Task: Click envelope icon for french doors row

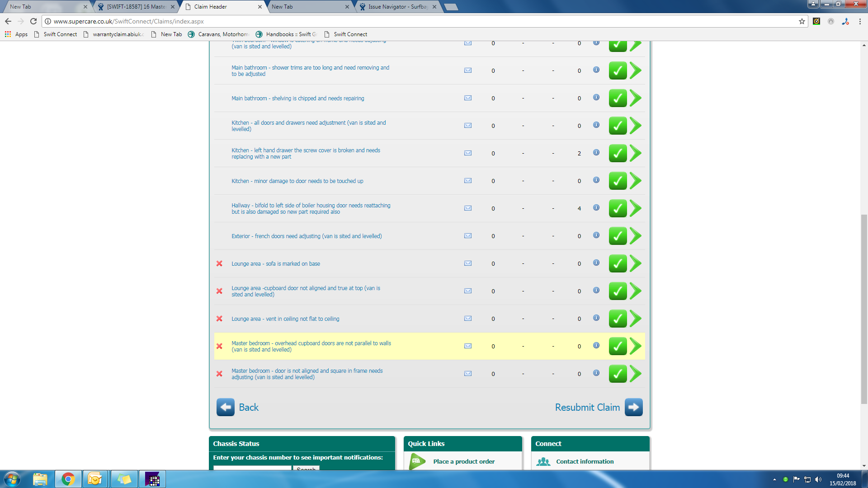Action: [x=468, y=236]
